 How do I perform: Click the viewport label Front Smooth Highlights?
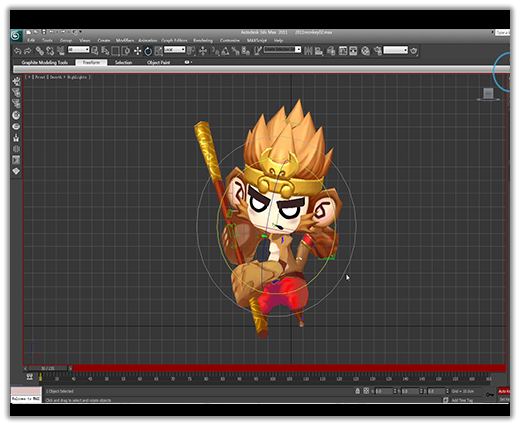click(57, 77)
